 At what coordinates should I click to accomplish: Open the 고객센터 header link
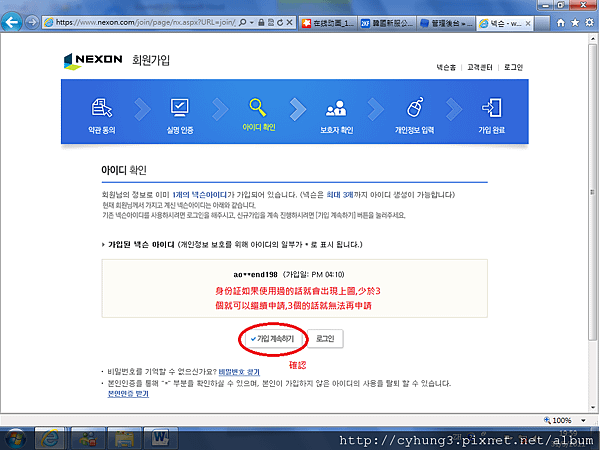coord(480,67)
